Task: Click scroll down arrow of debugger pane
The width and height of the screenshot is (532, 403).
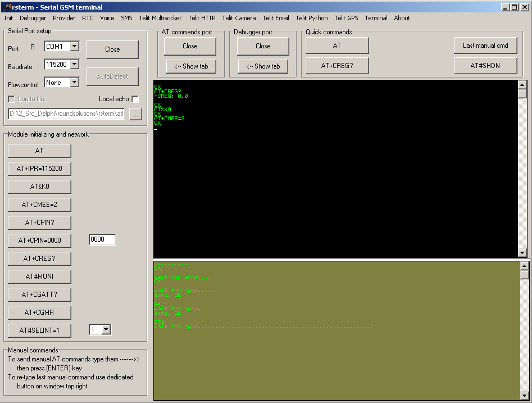Action: pos(524,396)
